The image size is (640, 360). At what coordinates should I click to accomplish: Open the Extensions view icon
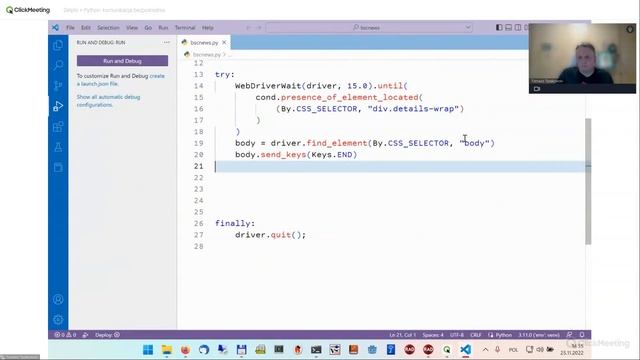click(58, 127)
